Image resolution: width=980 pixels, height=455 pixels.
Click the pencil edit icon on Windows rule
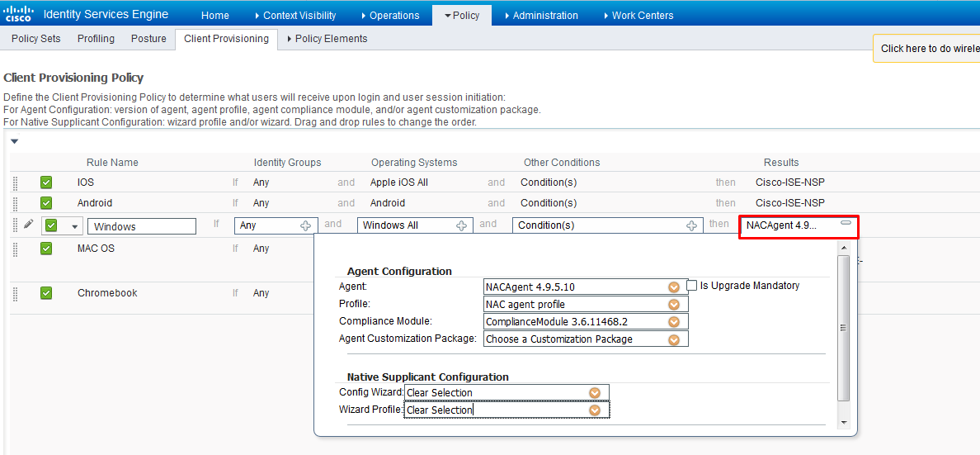[28, 224]
